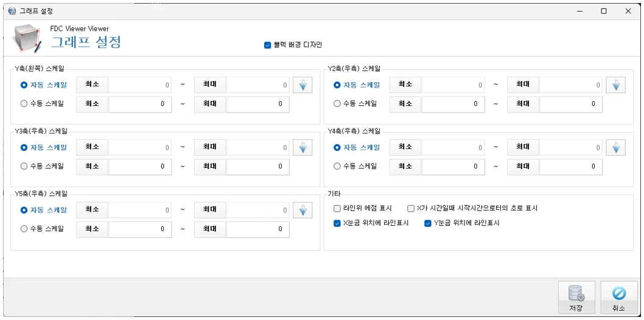Click the 'Y5축(우측) 스케일' group label
The height and width of the screenshot is (320, 644).
click(41, 193)
